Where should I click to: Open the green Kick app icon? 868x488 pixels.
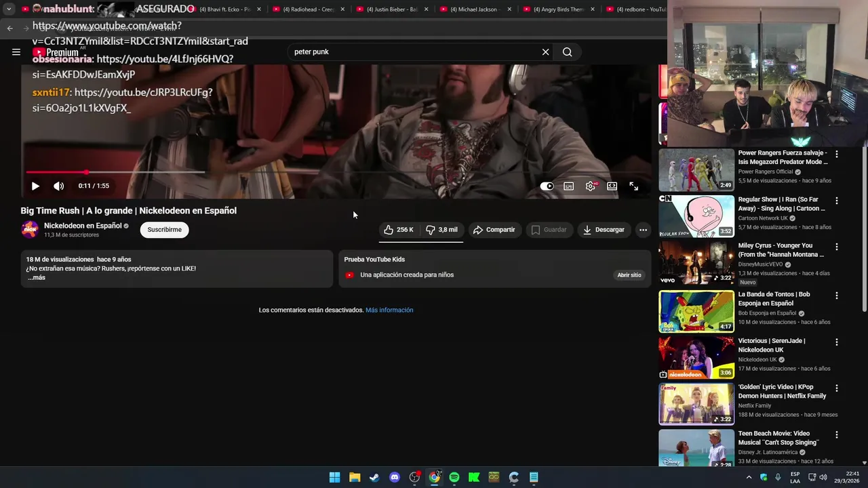tap(474, 477)
